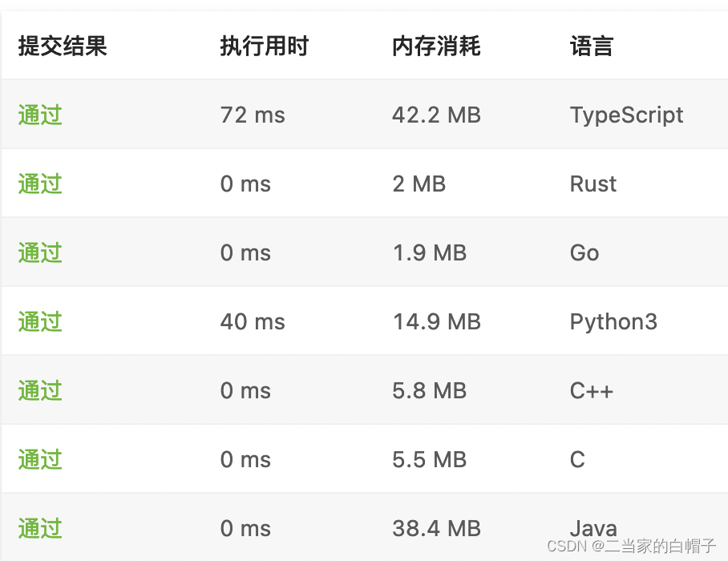Select the Python3 language label
Viewport: 728px width, 561px height.
click(x=614, y=321)
